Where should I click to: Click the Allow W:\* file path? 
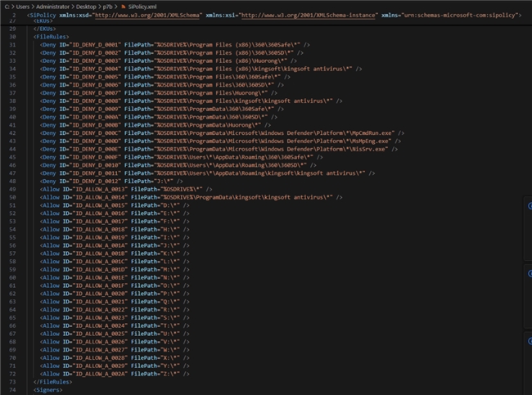[170, 349]
